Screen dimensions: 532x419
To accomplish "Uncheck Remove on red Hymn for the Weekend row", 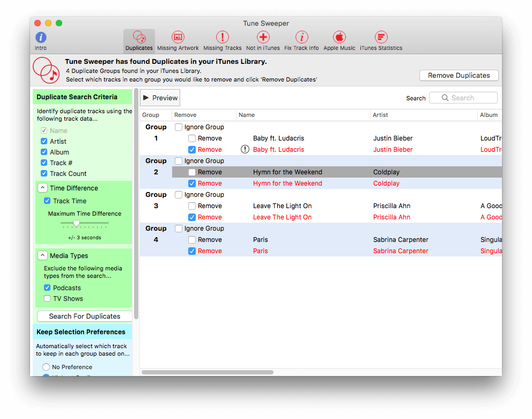I will coord(192,183).
